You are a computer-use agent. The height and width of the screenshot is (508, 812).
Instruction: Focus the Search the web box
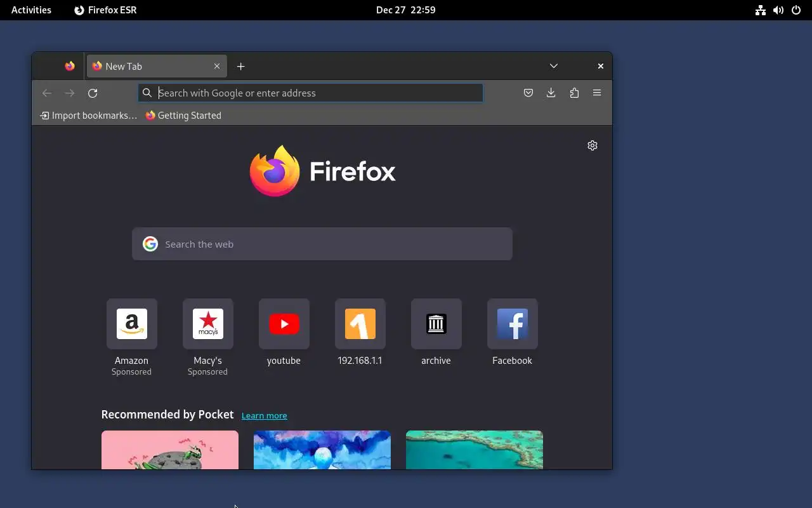[322, 244]
